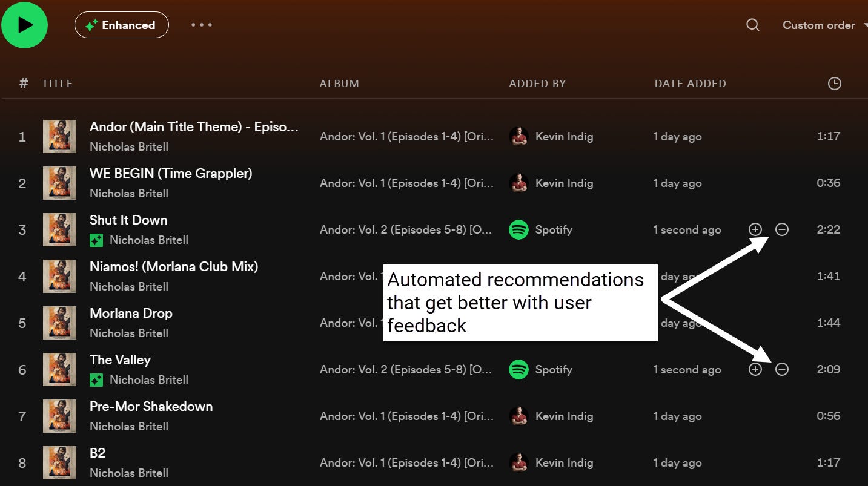Click the 1:44 duration of Morlana Drop

(x=828, y=323)
